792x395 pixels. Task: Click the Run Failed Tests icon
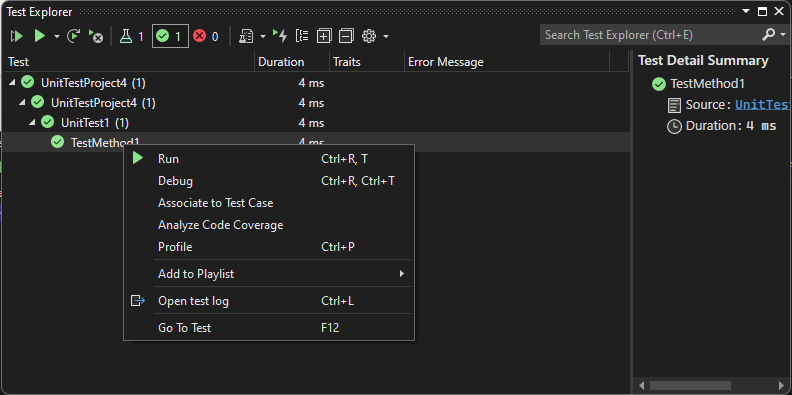[x=95, y=36]
